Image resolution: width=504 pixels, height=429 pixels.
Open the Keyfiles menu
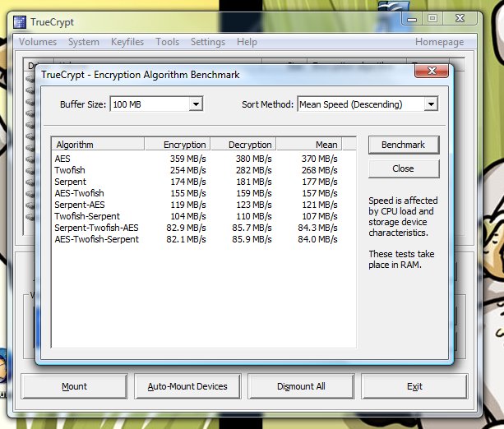coord(127,42)
